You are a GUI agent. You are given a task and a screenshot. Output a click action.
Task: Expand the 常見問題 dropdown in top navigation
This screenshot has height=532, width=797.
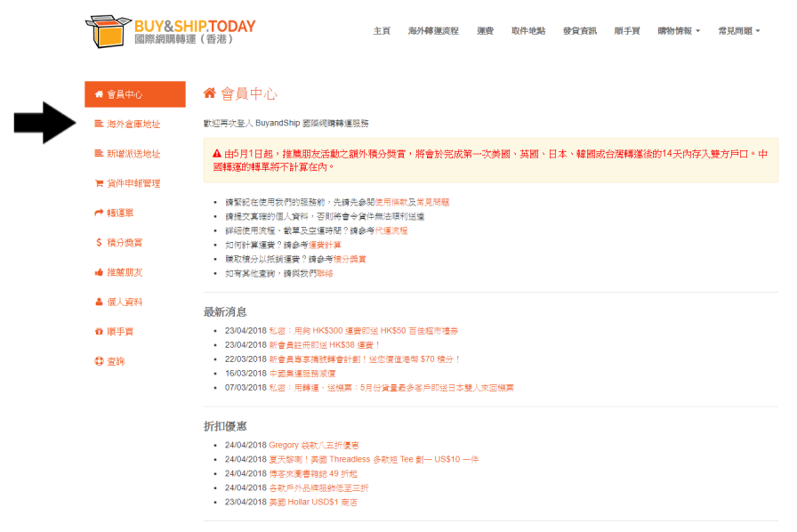coord(738,31)
